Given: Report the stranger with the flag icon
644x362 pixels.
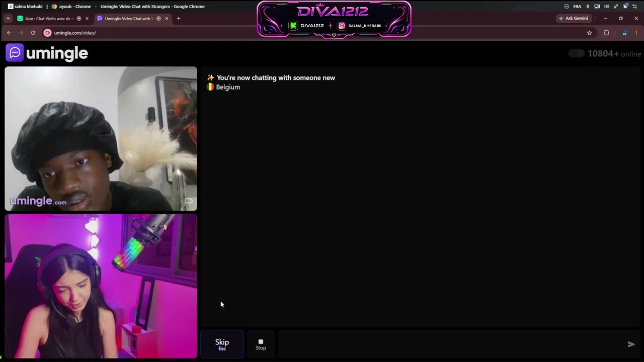Looking at the screenshot, I should point(189,202).
